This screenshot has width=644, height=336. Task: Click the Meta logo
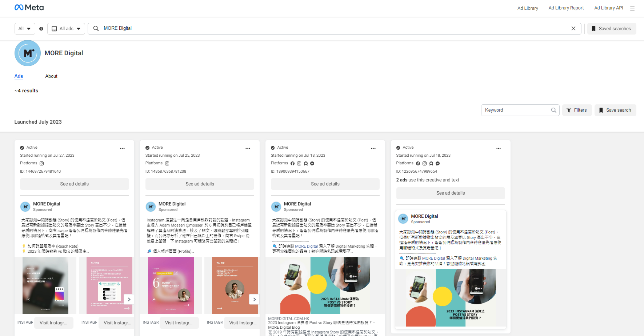(x=29, y=8)
